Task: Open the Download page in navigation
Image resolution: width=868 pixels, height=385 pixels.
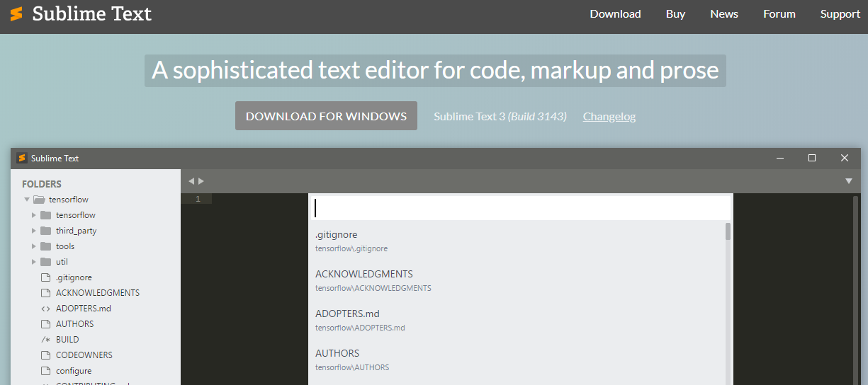Action: (x=615, y=14)
